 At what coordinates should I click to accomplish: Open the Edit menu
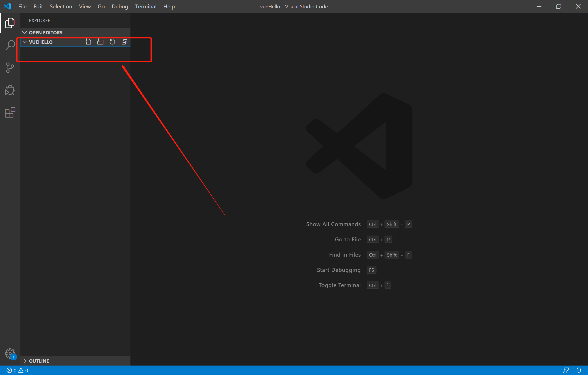pos(38,6)
